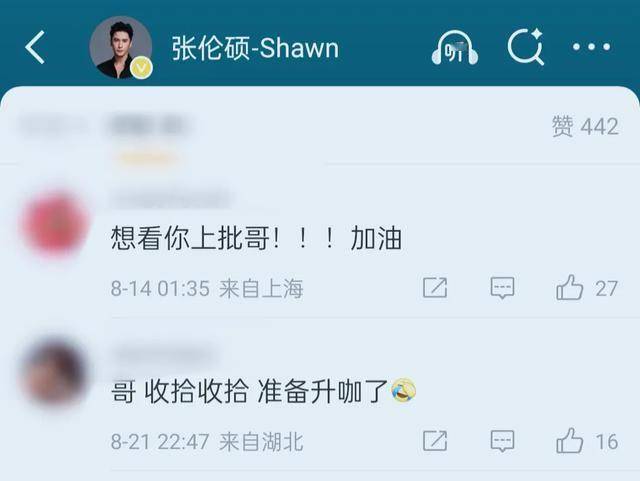Like the comment with 16 likes

(587, 441)
